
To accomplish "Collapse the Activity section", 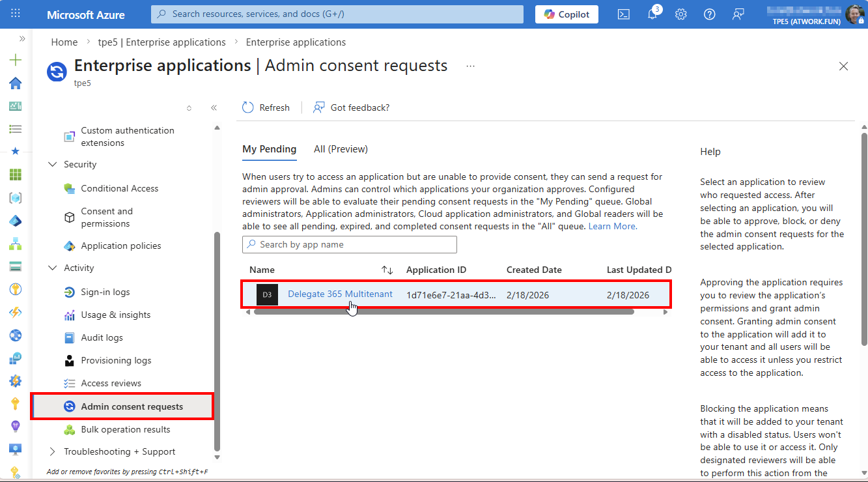I will point(53,268).
